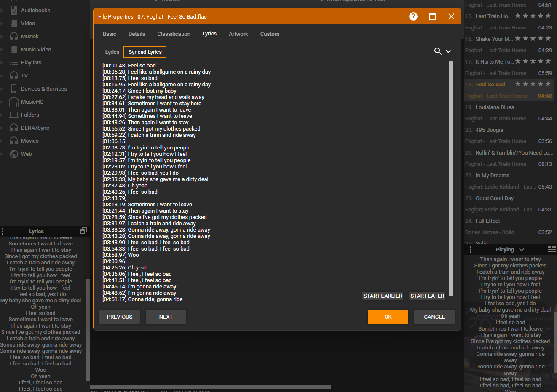This screenshot has height=392, width=557.
Task: Expand the Playlists tree node arrow
Action: (x=2, y=62)
